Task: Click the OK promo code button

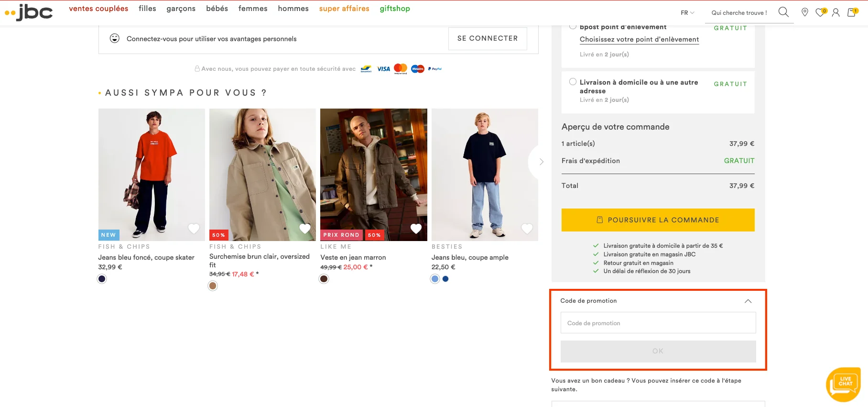Action: pos(658,351)
